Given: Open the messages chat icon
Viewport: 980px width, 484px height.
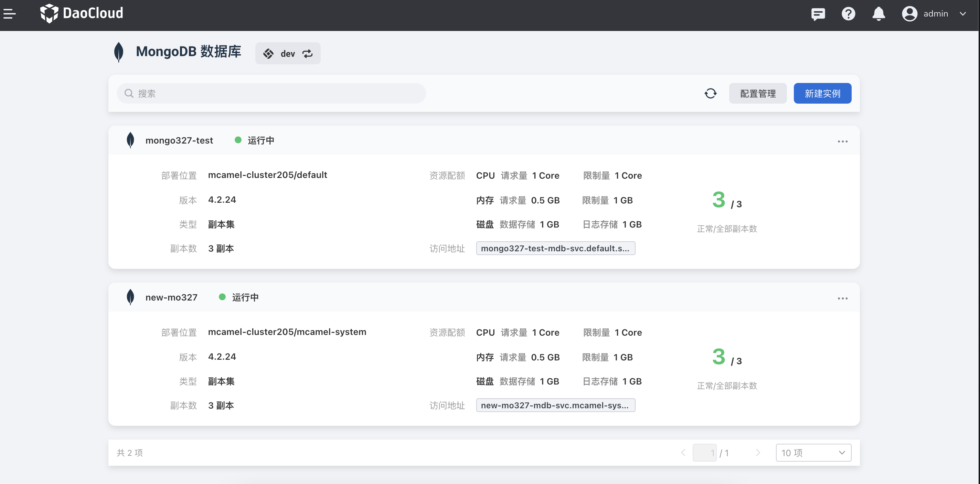Looking at the screenshot, I should [x=818, y=14].
